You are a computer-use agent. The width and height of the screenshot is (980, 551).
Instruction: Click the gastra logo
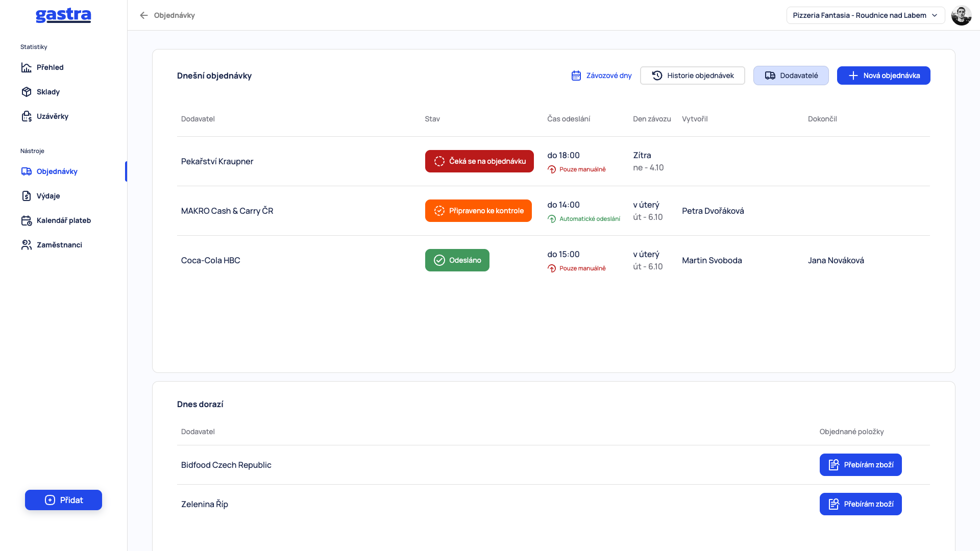[63, 15]
